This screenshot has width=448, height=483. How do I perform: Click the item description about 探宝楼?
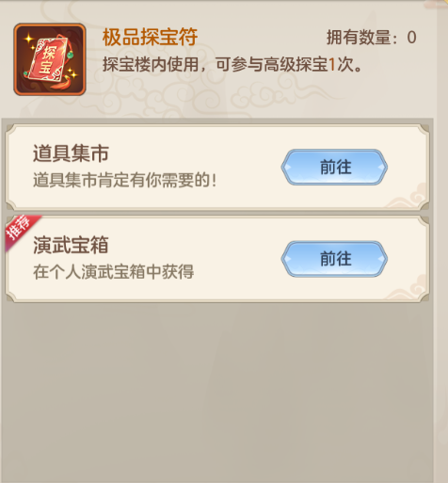tap(232, 64)
